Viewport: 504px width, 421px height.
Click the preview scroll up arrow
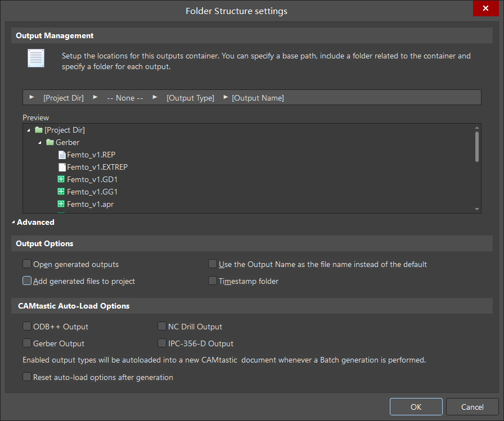click(x=476, y=128)
